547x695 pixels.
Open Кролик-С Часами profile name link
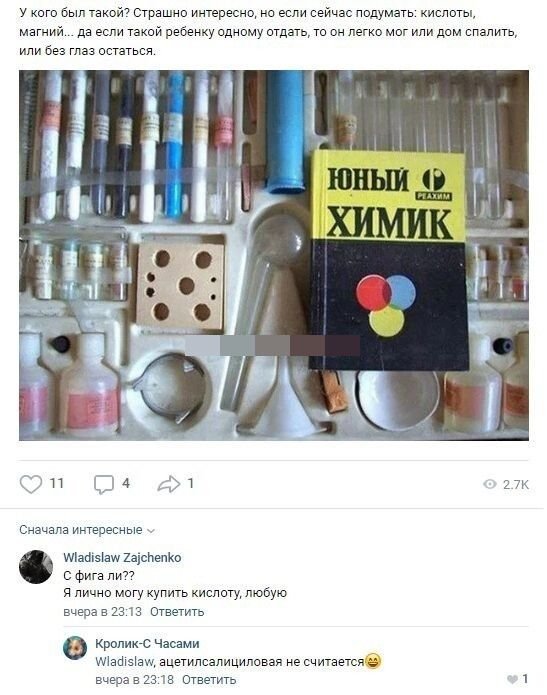147,643
